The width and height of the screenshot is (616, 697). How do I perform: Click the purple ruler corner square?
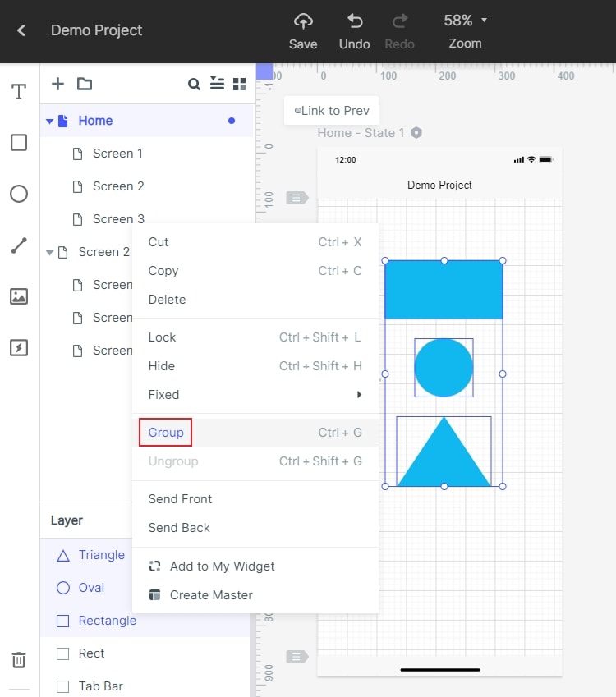point(264,71)
